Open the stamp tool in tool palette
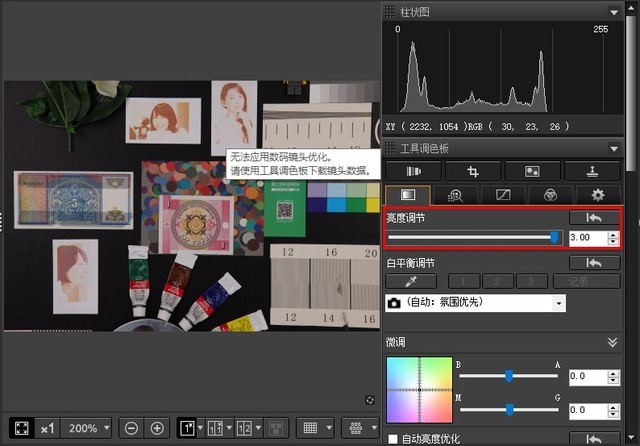Image resolution: width=640 pixels, height=446 pixels. point(592,171)
